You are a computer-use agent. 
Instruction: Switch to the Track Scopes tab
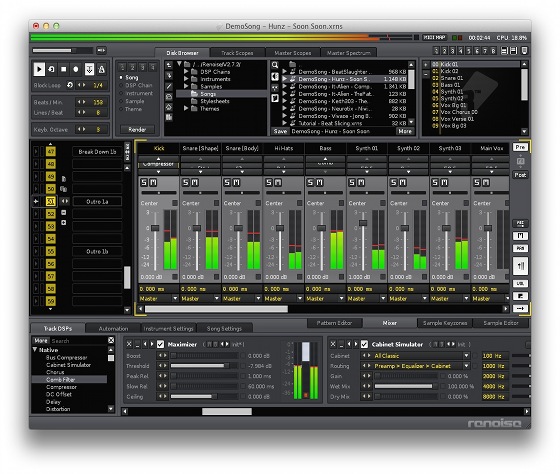tap(237, 53)
